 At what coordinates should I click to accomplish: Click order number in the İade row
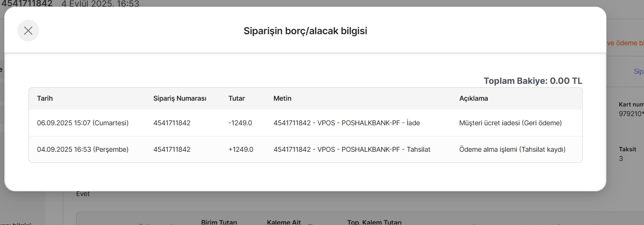click(x=172, y=123)
